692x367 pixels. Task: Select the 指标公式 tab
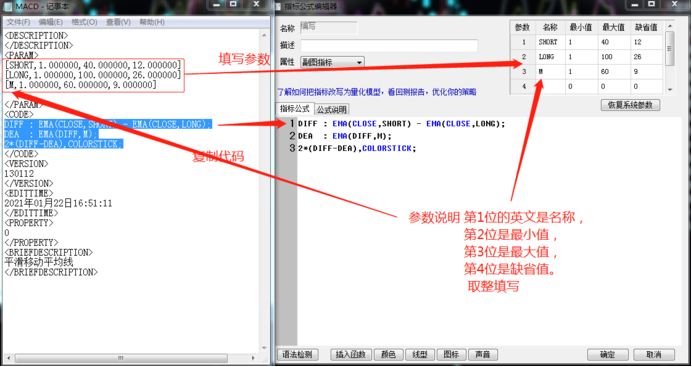pyautogui.click(x=295, y=109)
